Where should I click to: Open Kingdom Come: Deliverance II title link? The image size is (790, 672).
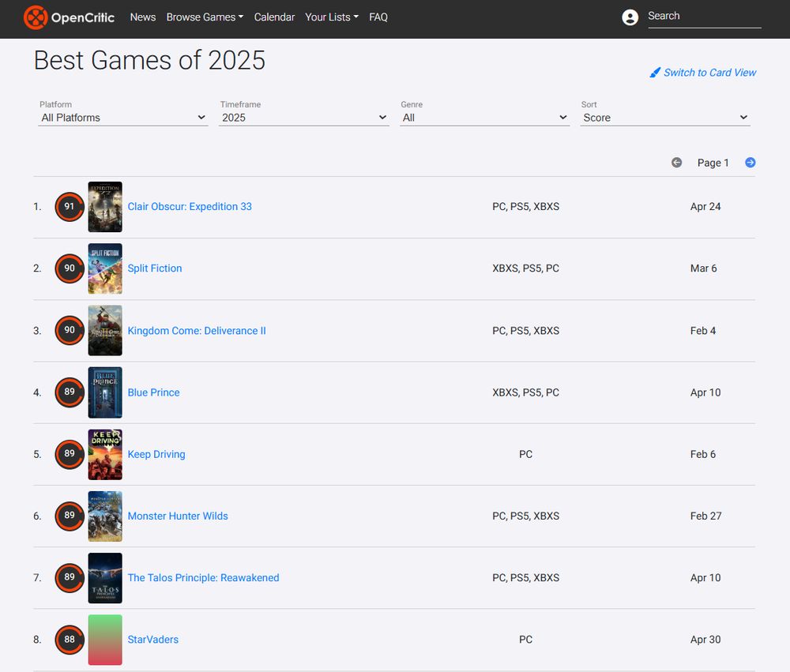197,330
